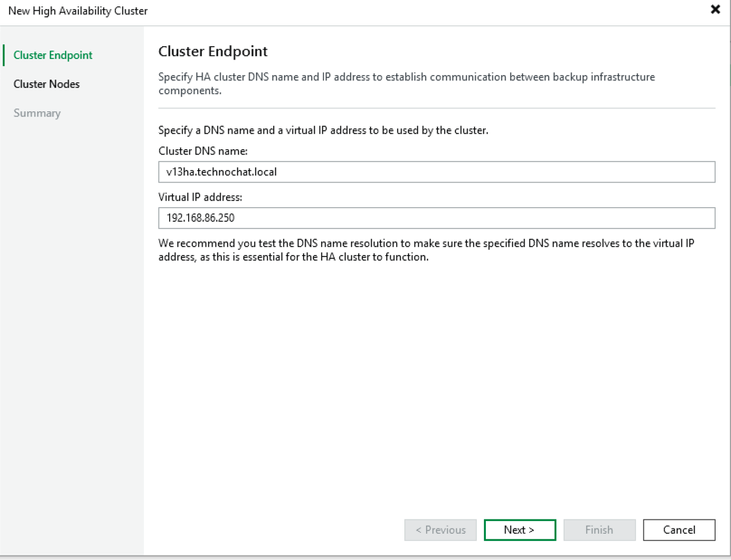This screenshot has width=731, height=560.
Task: Open the Summary step in sidebar
Action: (x=37, y=113)
